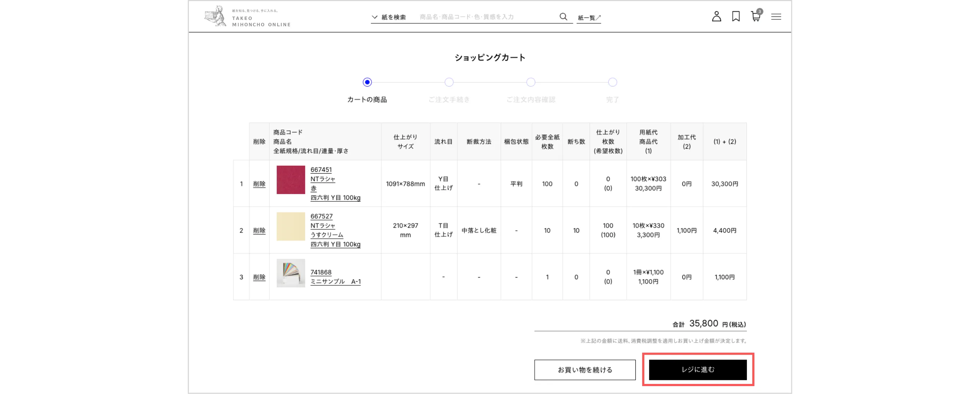
Task: Open the bookmark icon in header
Action: click(735, 16)
